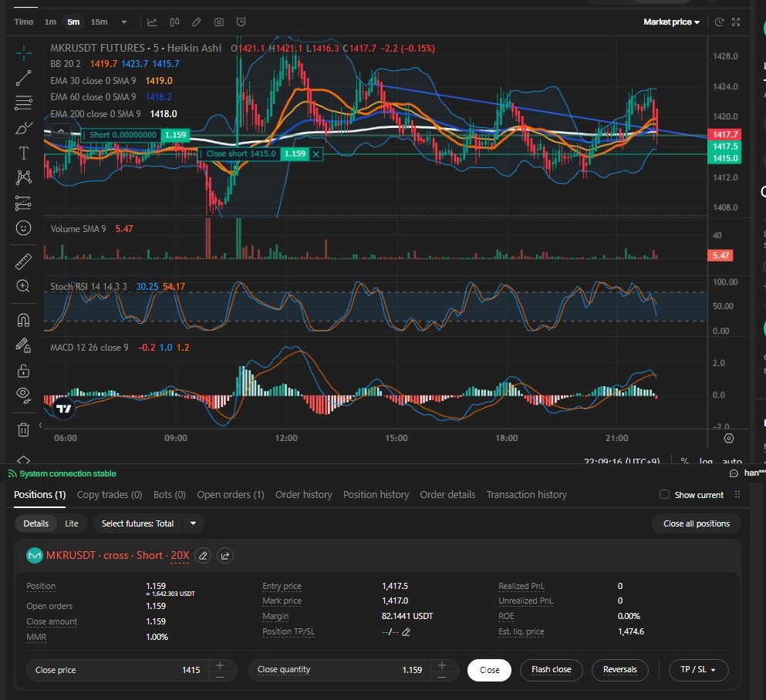Switch to Order history tab
The height and width of the screenshot is (700, 766).
point(303,494)
